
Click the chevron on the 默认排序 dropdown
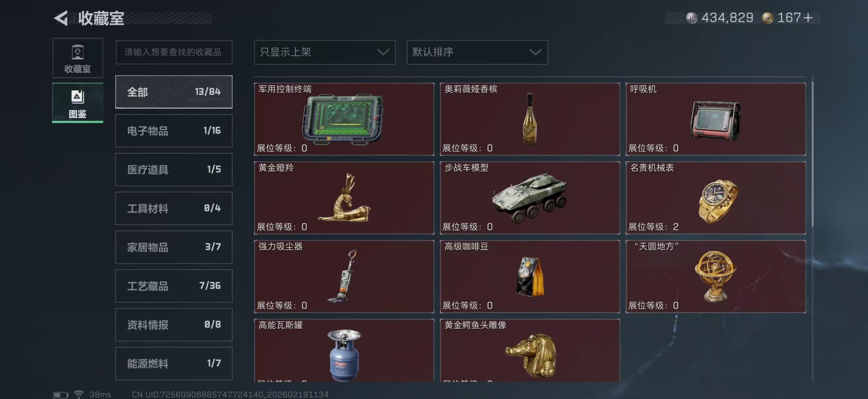pyautogui.click(x=535, y=52)
